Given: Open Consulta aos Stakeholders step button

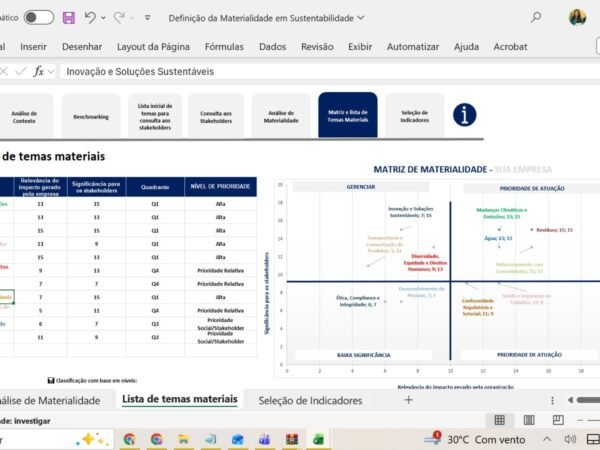Looking at the screenshot, I should (x=216, y=116).
